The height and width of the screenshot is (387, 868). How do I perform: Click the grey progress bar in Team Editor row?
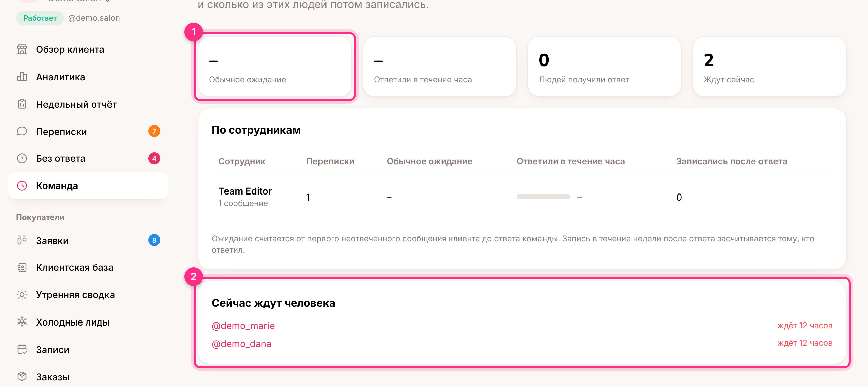543,197
